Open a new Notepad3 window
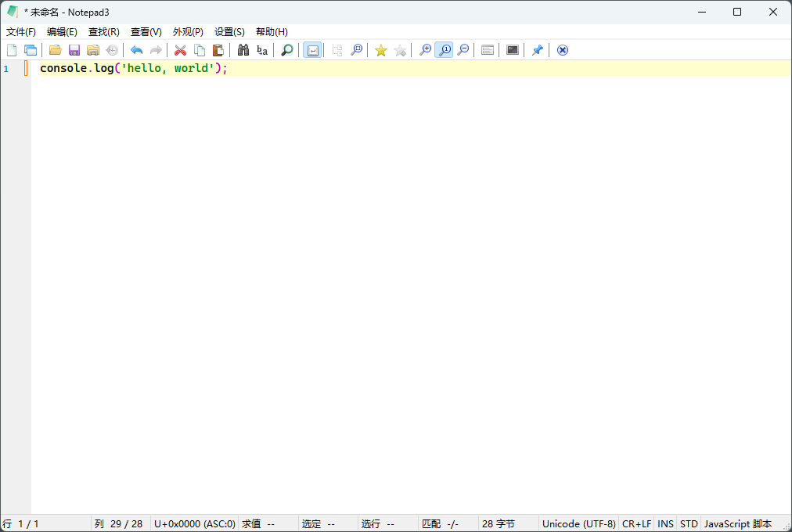 pos(31,50)
